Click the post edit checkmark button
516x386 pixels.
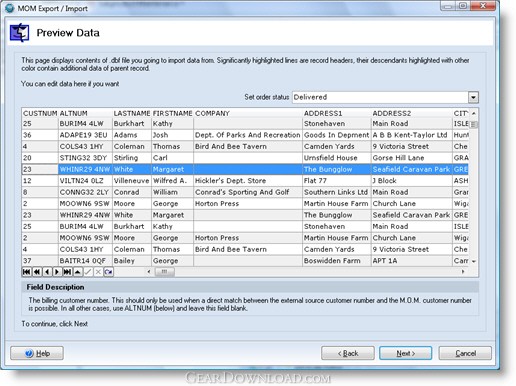coord(88,272)
